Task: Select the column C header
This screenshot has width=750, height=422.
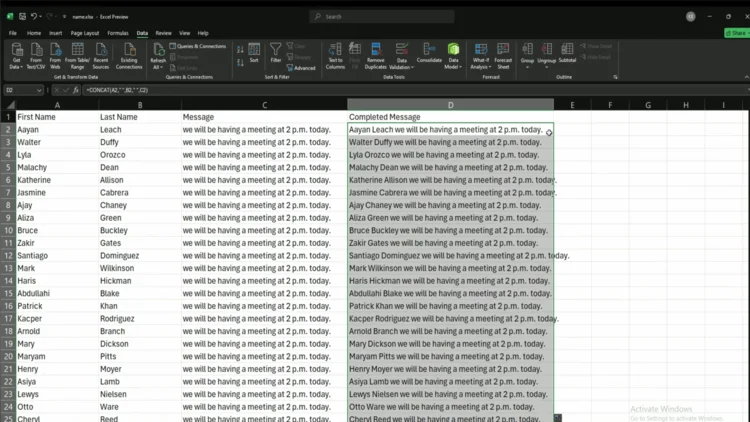Action: tap(265, 105)
